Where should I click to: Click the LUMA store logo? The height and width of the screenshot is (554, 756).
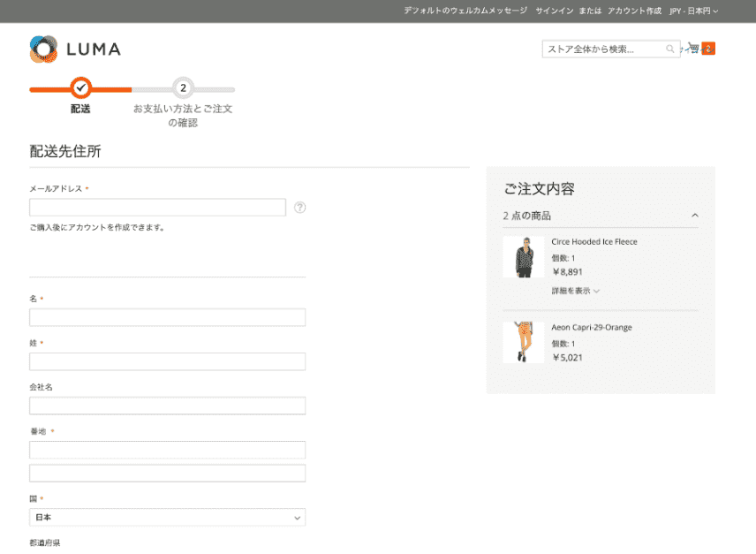75,50
